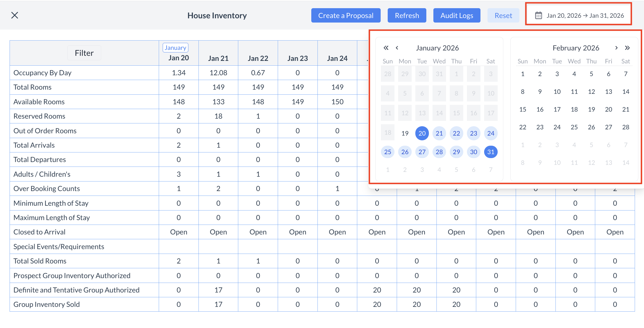Open the calendar icon in date picker
The width and height of the screenshot is (644, 328).
[539, 15]
